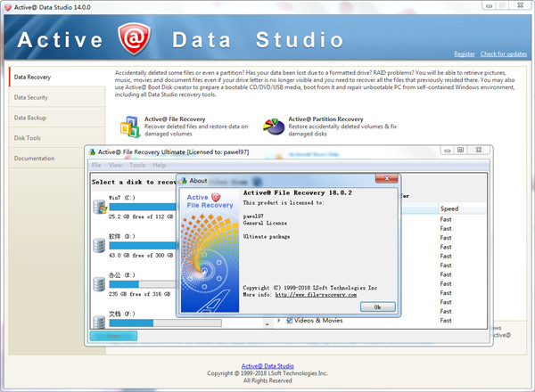Launch Active@ File Recovery icon in Data Studio
The image size is (535, 392).
pyautogui.click(x=129, y=127)
